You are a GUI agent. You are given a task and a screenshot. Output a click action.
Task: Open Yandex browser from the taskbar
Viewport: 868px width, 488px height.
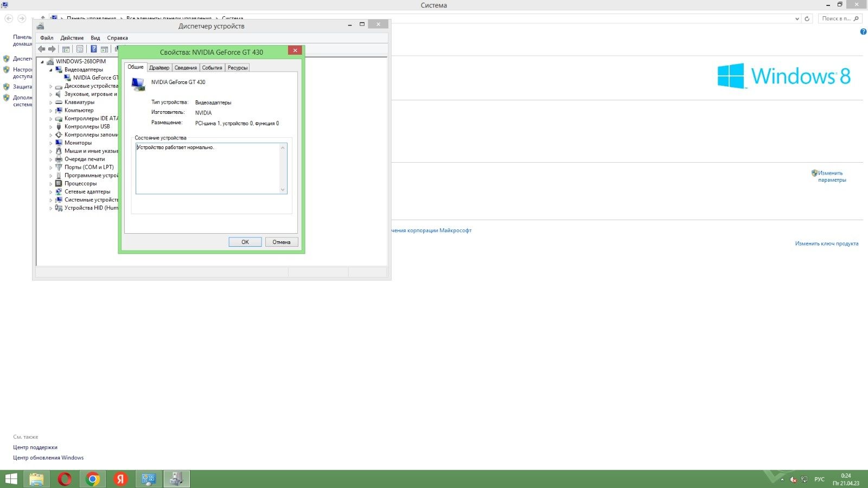point(120,479)
